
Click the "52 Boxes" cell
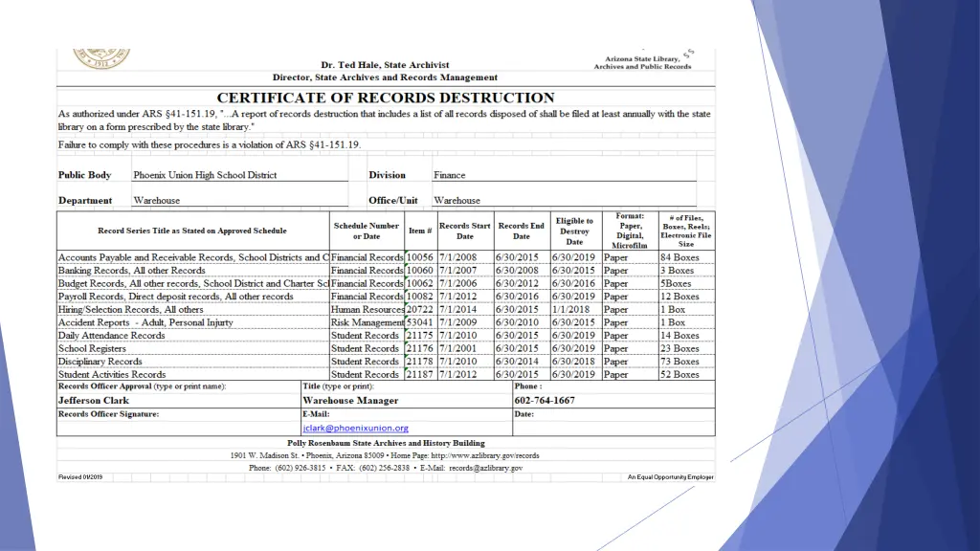pos(679,375)
